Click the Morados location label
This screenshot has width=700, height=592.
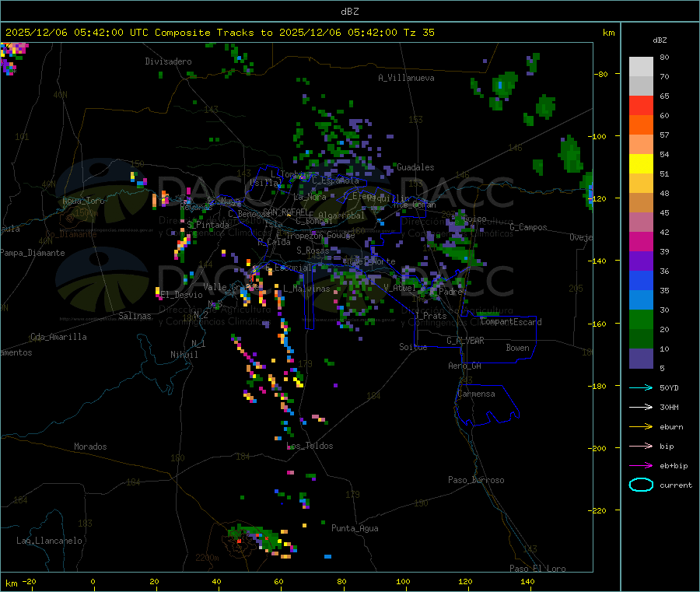tap(90, 447)
